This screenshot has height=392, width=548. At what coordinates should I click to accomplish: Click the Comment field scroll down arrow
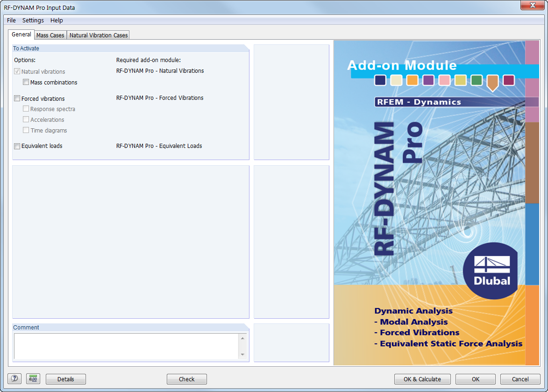pos(242,355)
